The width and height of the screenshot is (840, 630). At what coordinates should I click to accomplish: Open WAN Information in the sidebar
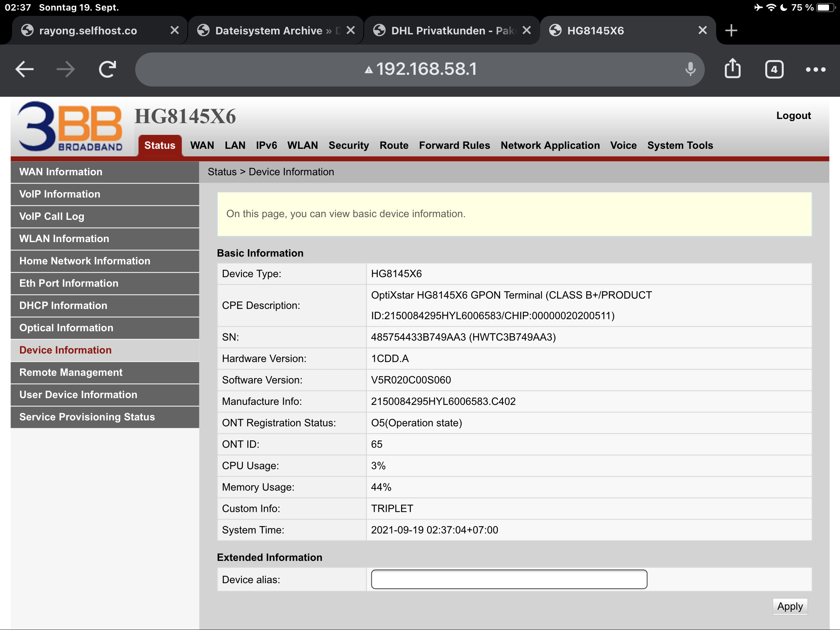[105, 172]
